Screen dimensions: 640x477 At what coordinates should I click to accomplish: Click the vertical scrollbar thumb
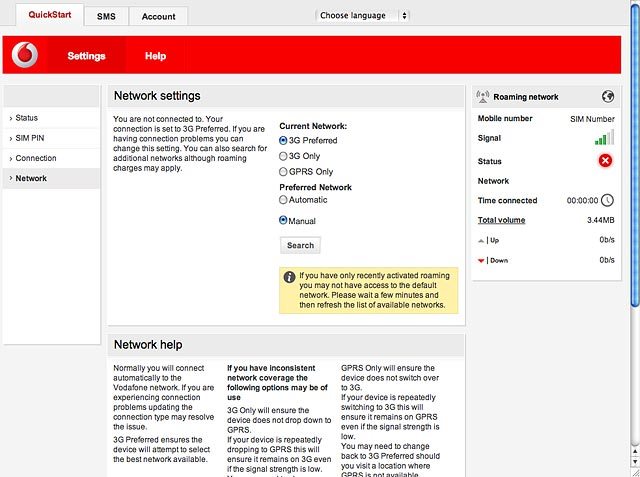[x=635, y=153]
